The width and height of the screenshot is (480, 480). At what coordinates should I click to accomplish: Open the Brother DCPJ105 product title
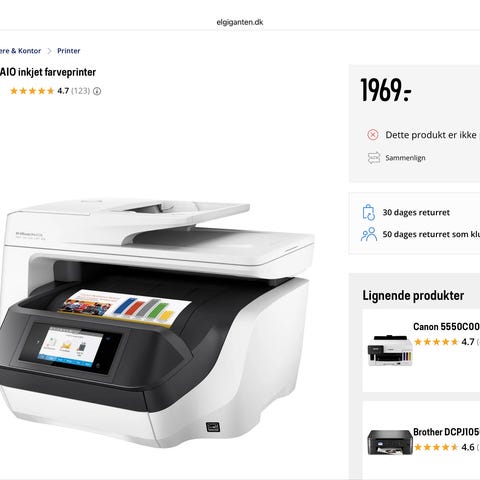[446, 432]
